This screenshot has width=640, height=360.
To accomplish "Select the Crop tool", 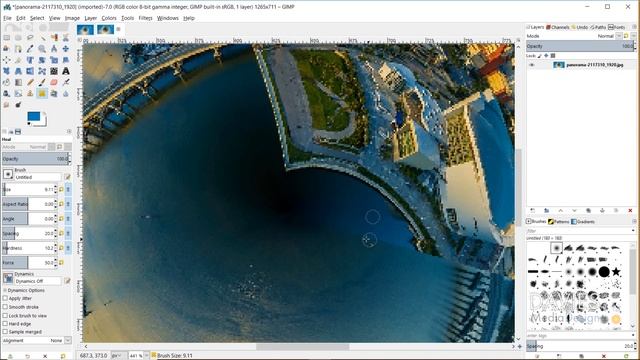I will click(x=18, y=60).
